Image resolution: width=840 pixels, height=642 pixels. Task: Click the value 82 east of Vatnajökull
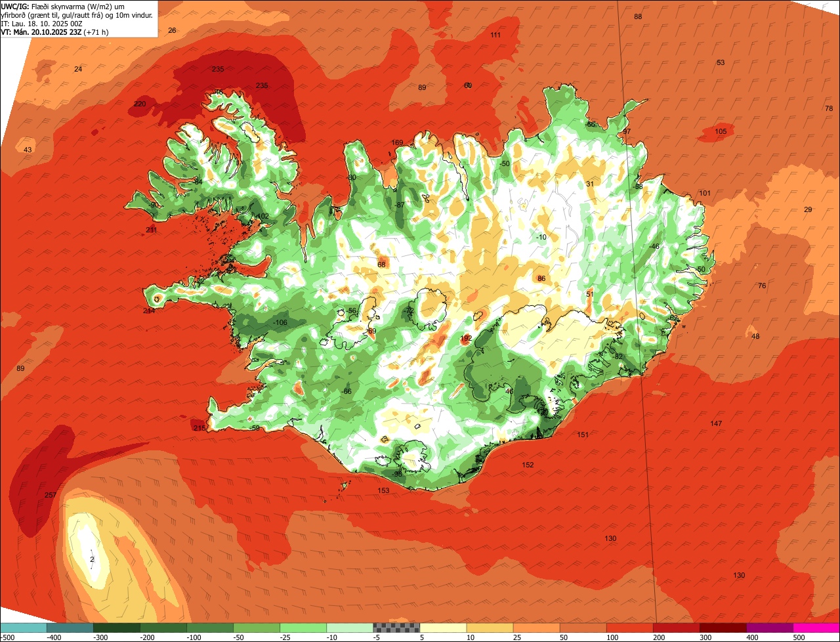point(618,356)
